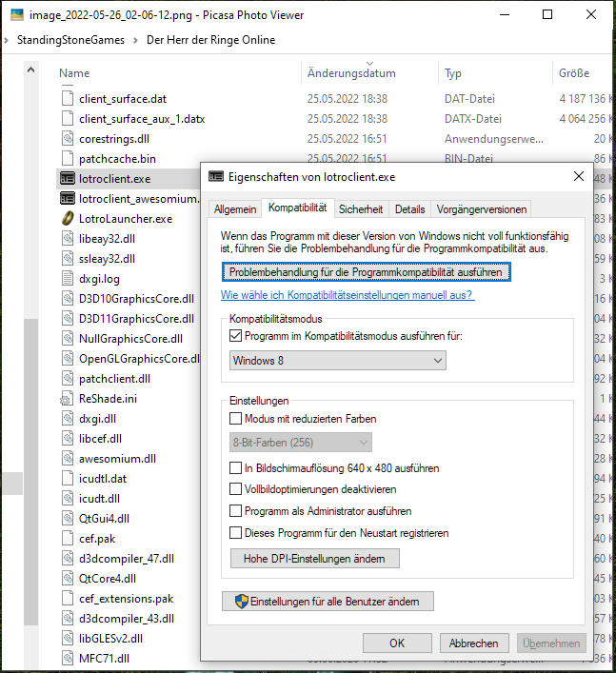Click the corestrings.dll file icon

(68, 139)
